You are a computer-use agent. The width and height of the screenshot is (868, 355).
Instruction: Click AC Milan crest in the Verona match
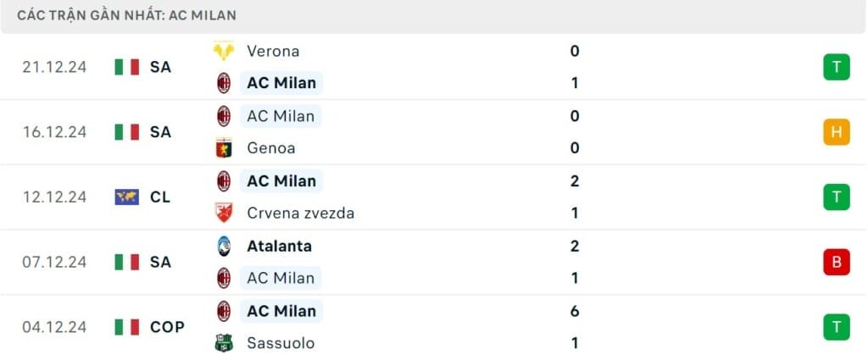224,83
